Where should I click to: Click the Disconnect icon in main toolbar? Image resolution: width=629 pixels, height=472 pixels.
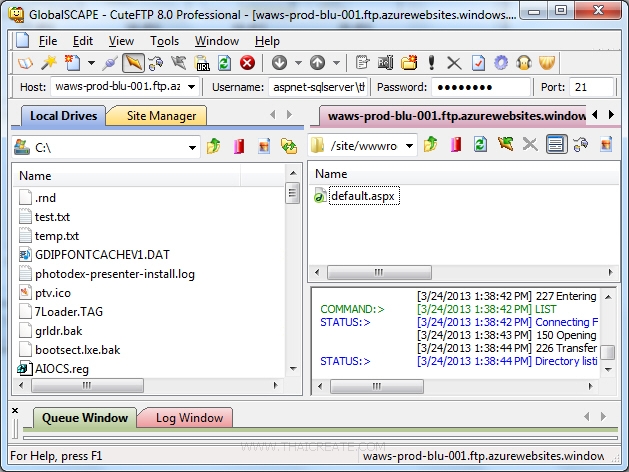[x=179, y=63]
